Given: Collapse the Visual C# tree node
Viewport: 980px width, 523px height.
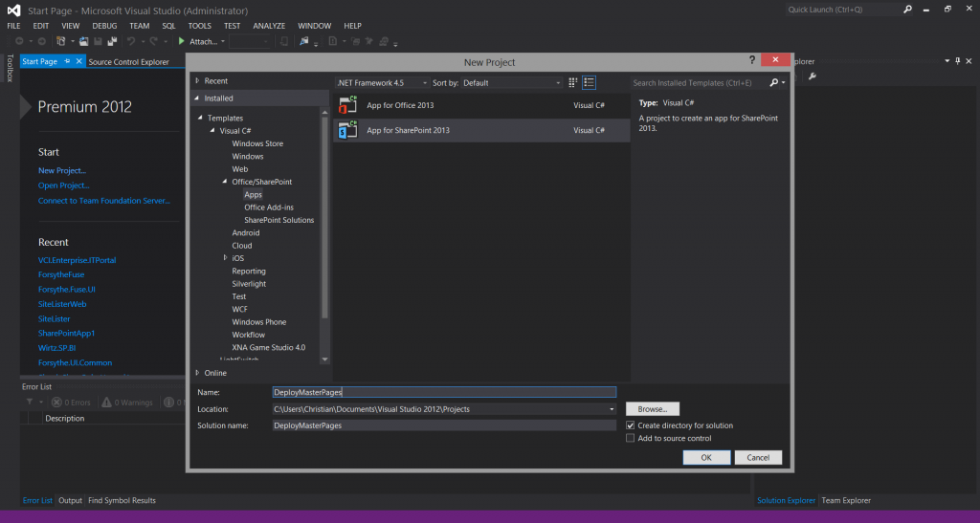Looking at the screenshot, I should pos(212,130).
